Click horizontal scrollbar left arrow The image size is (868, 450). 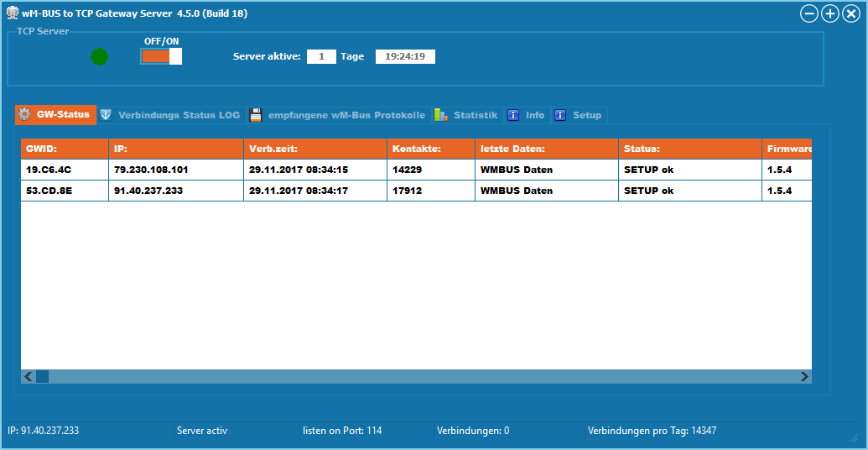click(29, 376)
